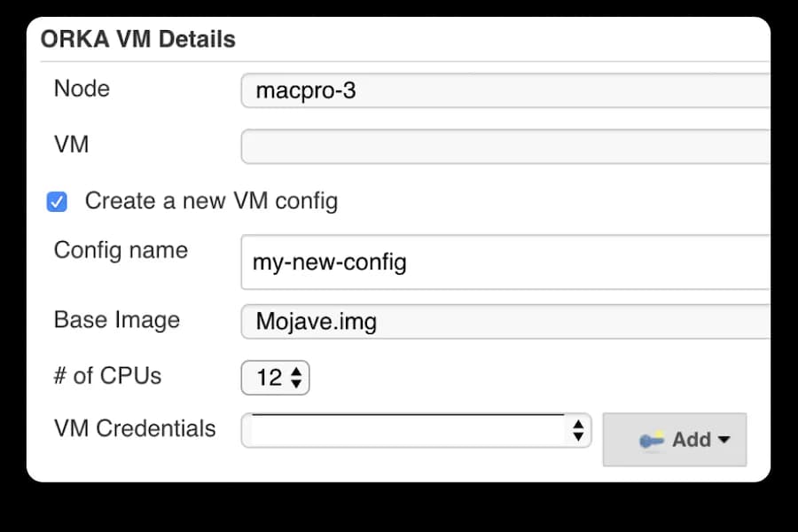This screenshot has height=532, width=798.
Task: Click the VM field label
Action: (x=71, y=144)
